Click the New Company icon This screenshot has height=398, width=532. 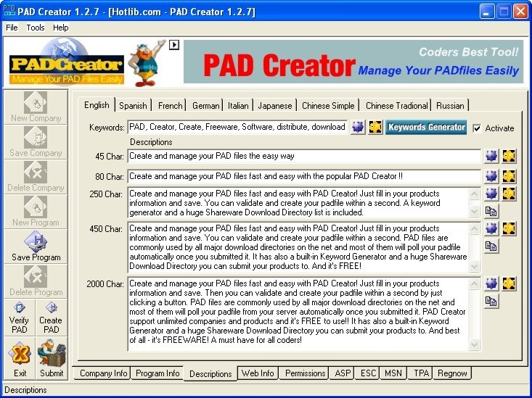(x=36, y=103)
